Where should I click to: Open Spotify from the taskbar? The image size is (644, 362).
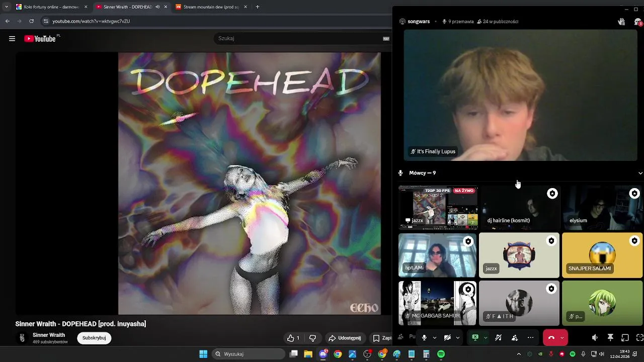pyautogui.click(x=441, y=354)
